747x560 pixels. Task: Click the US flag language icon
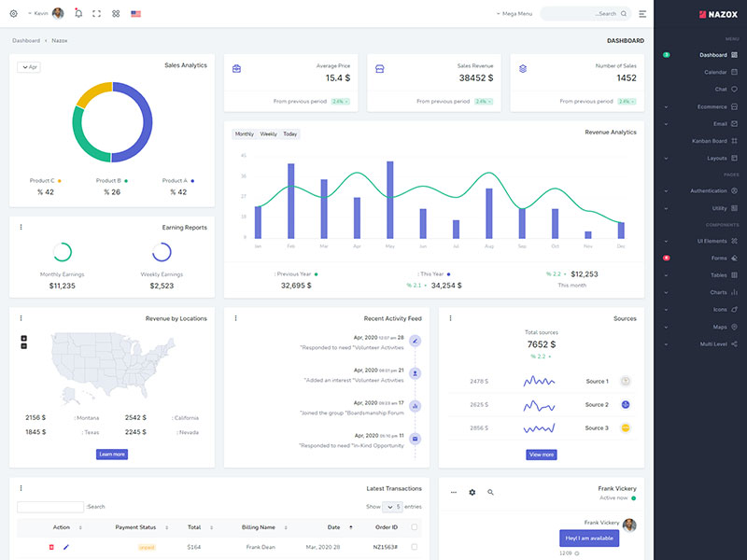136,14
